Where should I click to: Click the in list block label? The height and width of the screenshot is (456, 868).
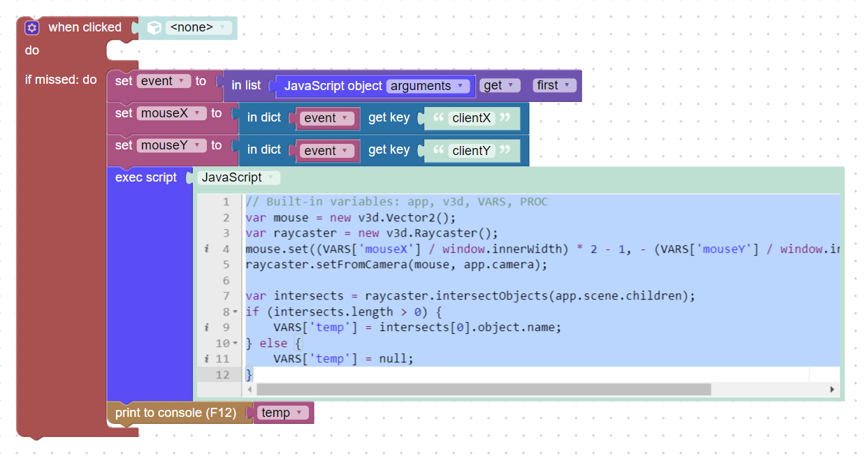pyautogui.click(x=246, y=85)
